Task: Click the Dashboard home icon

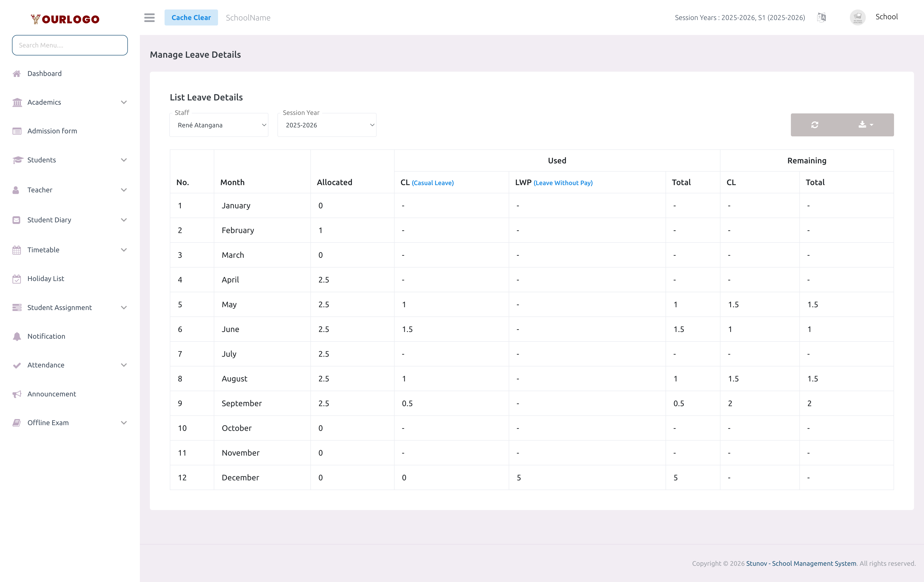Action: pyautogui.click(x=16, y=73)
